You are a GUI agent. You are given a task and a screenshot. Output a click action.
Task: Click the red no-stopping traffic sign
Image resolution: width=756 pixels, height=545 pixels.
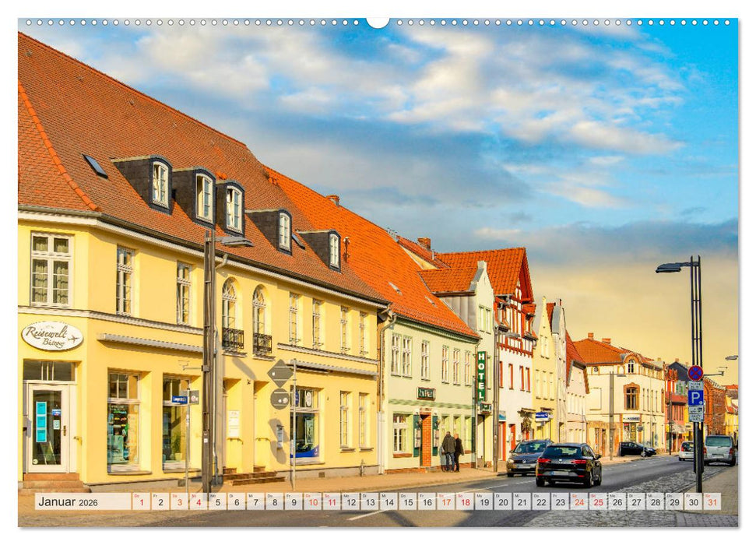click(695, 373)
